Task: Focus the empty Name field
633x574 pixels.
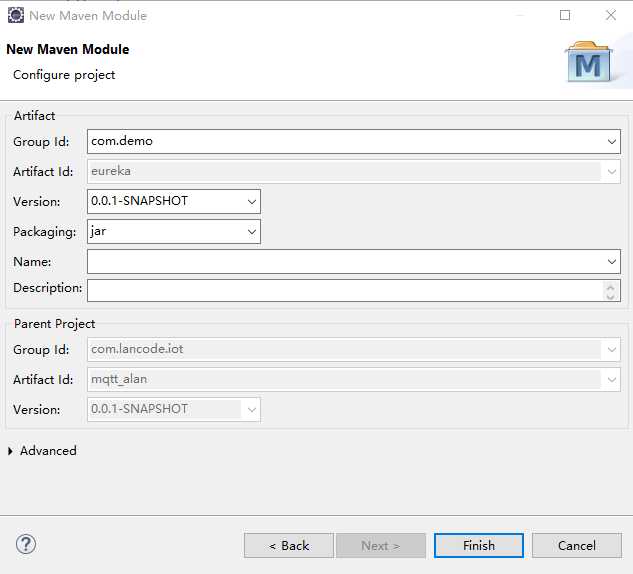Action: [x=354, y=262]
